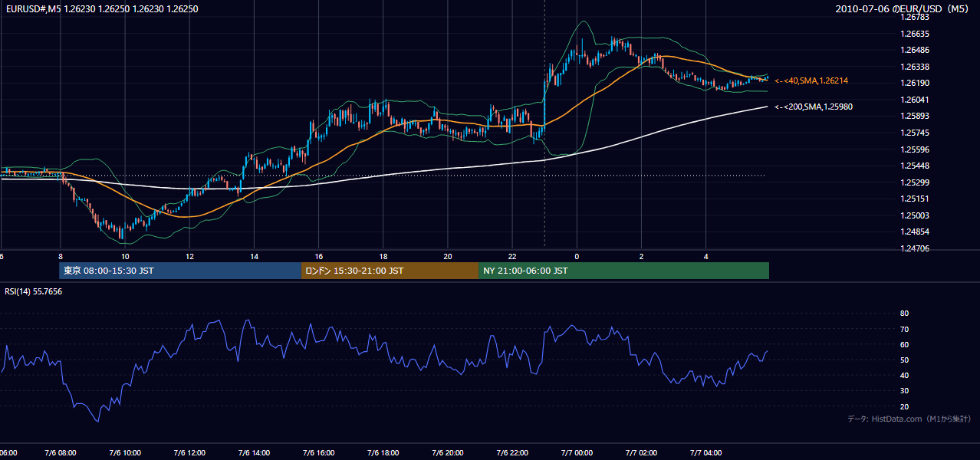Click price axis value 1.26486
This screenshot has width=980, height=460.
click(x=916, y=50)
